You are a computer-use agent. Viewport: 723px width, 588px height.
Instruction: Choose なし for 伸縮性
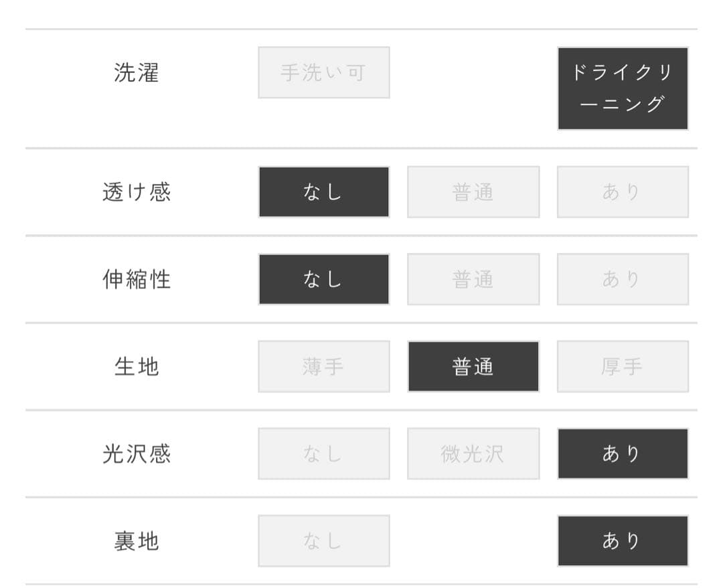(x=323, y=279)
